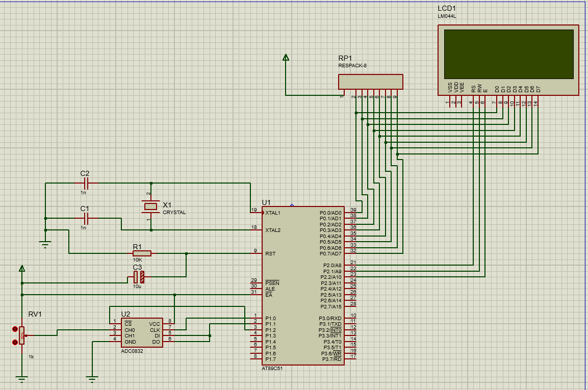Click the VCC pin label on U2
Screen dimensions: 588x390
pyautogui.click(x=155, y=324)
